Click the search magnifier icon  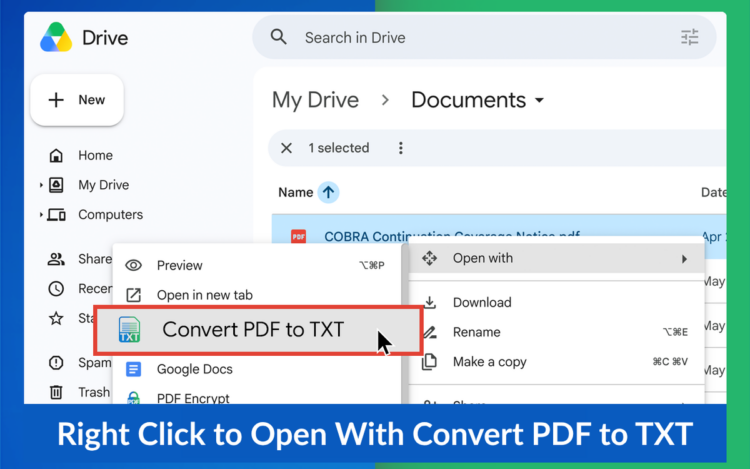pyautogui.click(x=278, y=37)
